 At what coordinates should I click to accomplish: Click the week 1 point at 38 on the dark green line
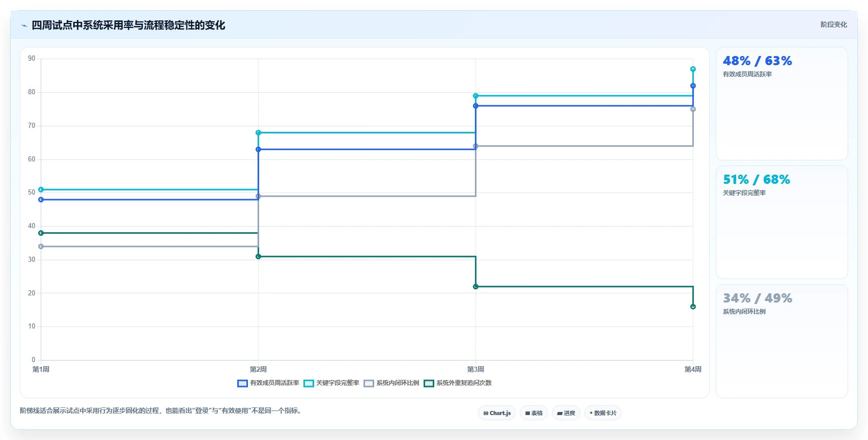tap(41, 233)
